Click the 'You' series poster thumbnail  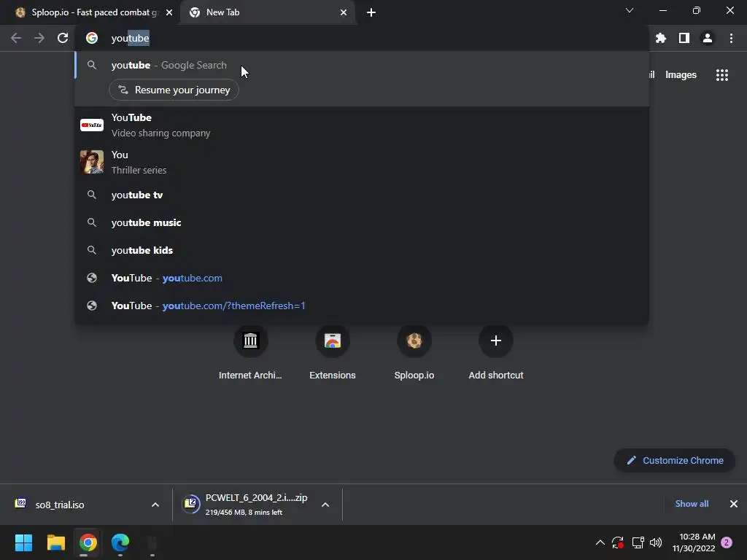coord(92,162)
